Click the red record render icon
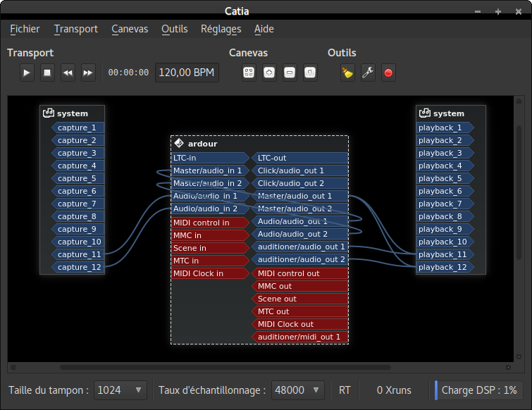 pos(388,73)
